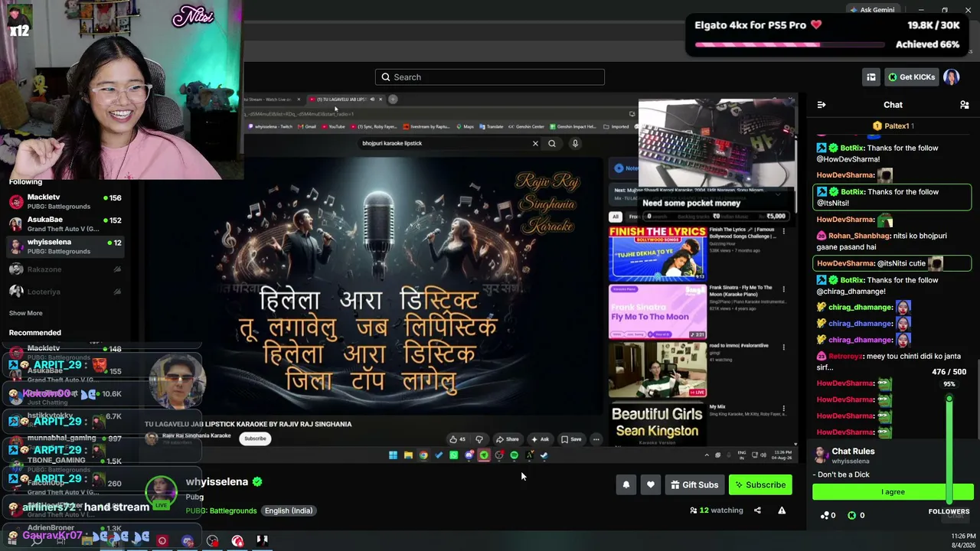This screenshot has height=551, width=980.
Task: Open the YouTube more actions ellipsis menu
Action: click(596, 439)
